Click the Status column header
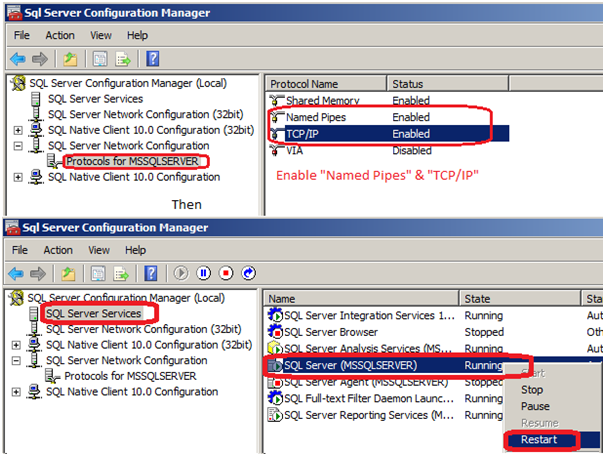The height and width of the screenshot is (456, 605). (448, 84)
